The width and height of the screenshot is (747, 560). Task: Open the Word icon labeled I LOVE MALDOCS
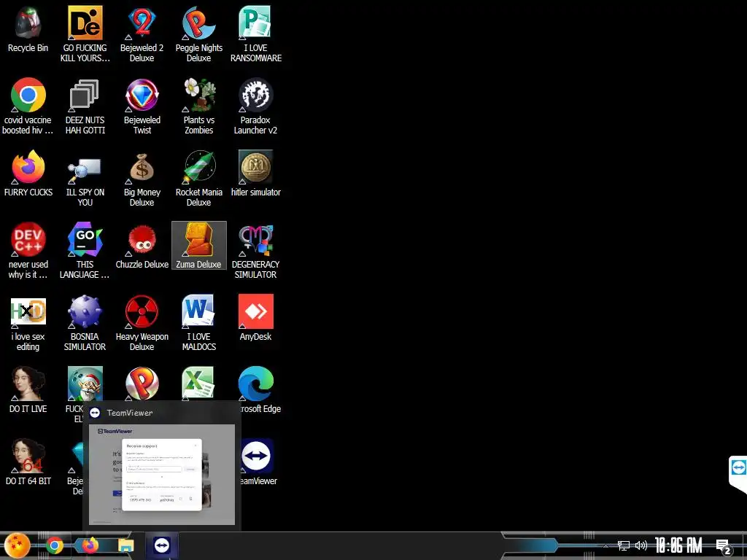(198, 323)
